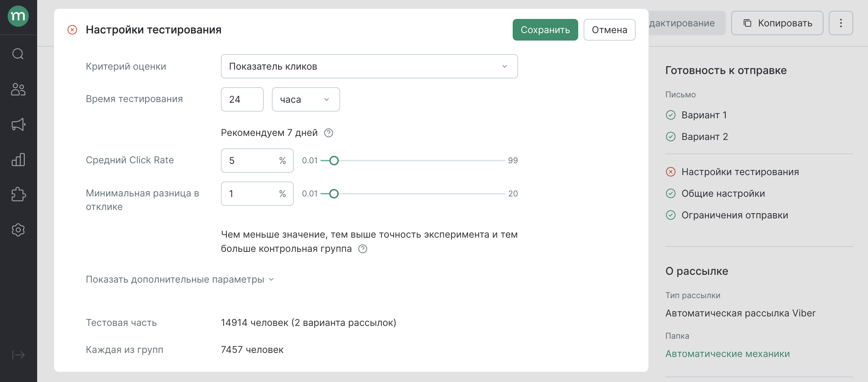The height and width of the screenshot is (382, 868).
Task: Open Критерий оценки dropdown
Action: pos(369,66)
